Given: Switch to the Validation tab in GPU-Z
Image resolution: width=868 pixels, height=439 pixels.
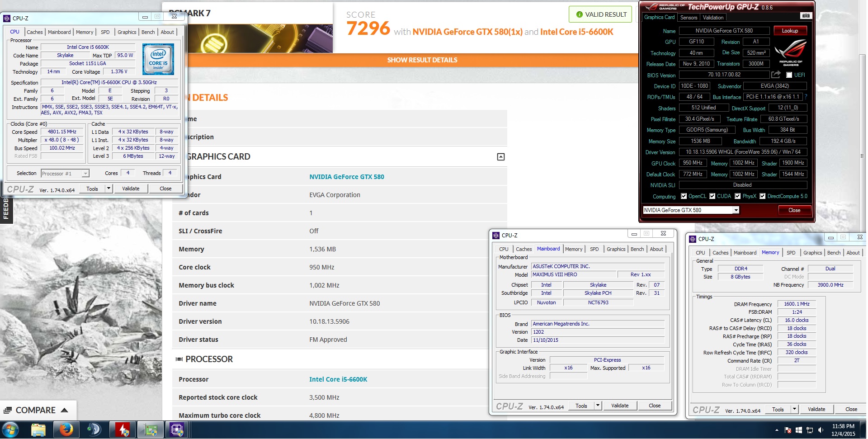Looking at the screenshot, I should coord(713,18).
